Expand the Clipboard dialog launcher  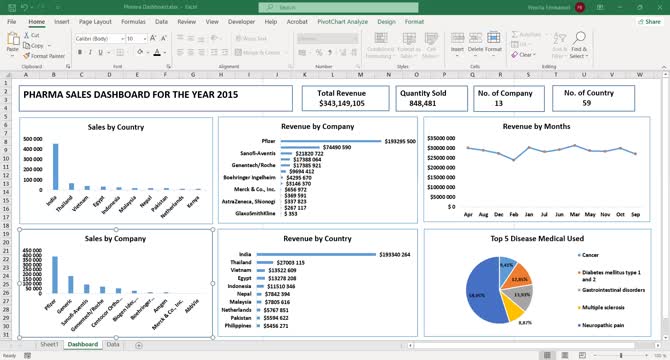[68, 67]
